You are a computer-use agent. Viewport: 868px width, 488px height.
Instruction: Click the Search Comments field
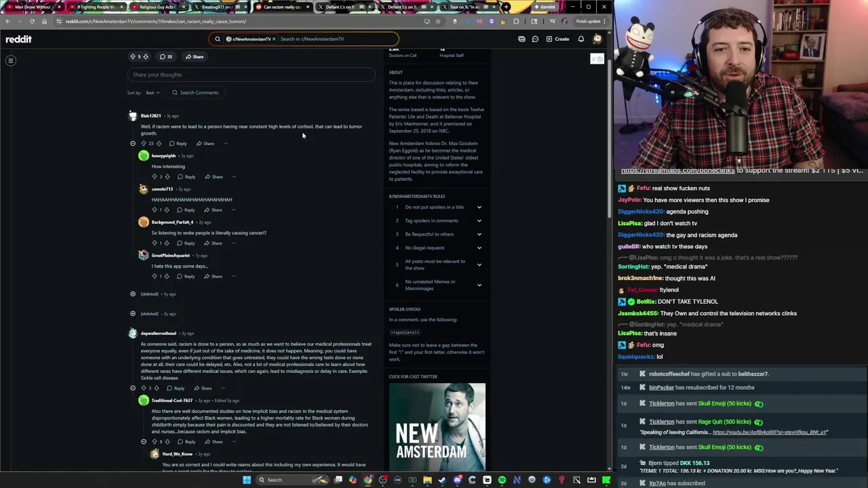(195, 93)
